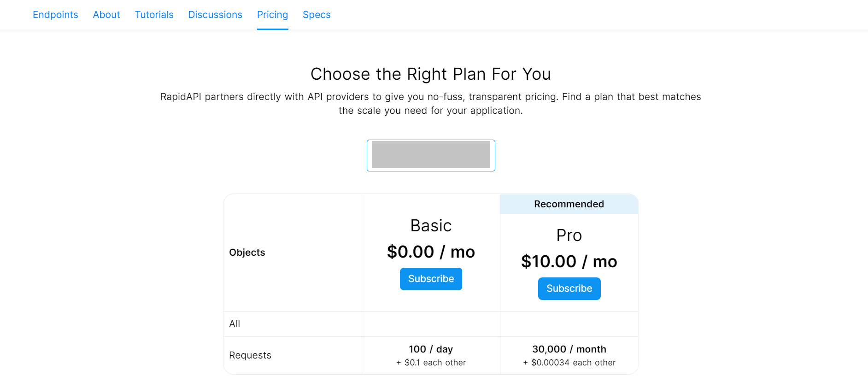Screen dimensions: 868x388
Task: Subscribe to the Pro plan
Action: tap(569, 288)
